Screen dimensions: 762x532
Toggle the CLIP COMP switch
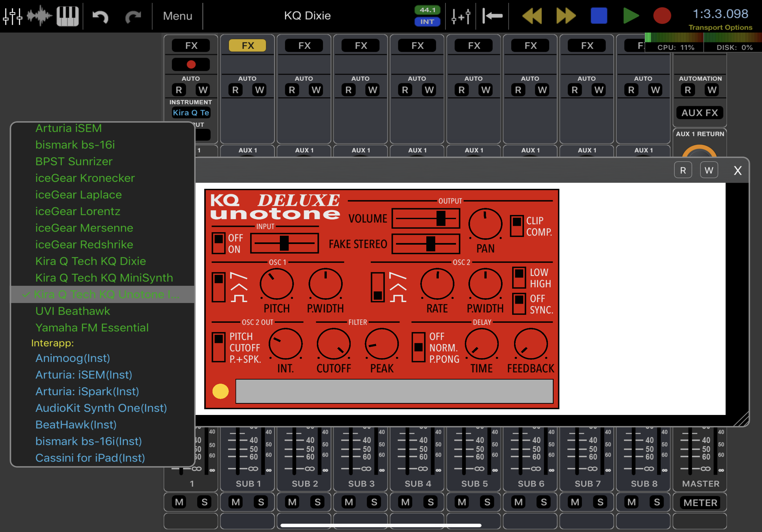pos(516,226)
